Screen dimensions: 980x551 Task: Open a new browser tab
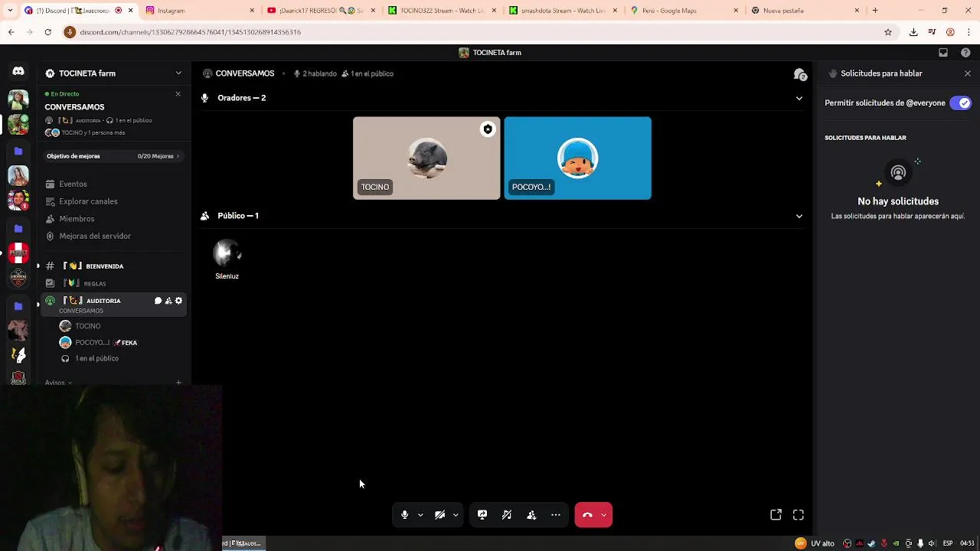pyautogui.click(x=875, y=11)
